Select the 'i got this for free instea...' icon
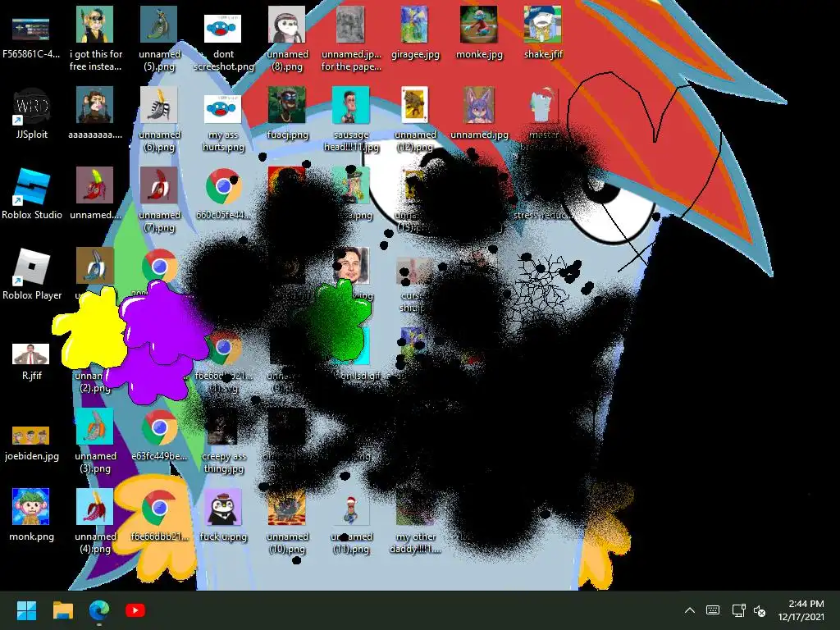This screenshot has width=840, height=630. point(95,39)
